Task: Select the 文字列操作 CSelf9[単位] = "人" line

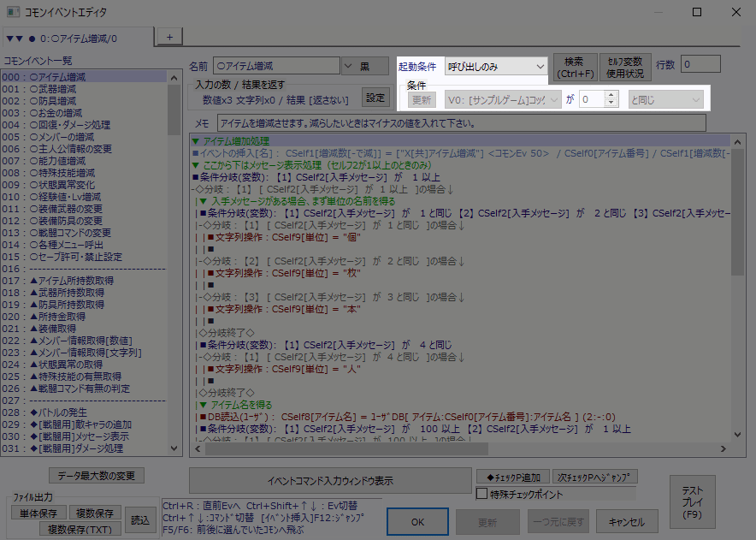Action: pyautogui.click(x=461, y=369)
